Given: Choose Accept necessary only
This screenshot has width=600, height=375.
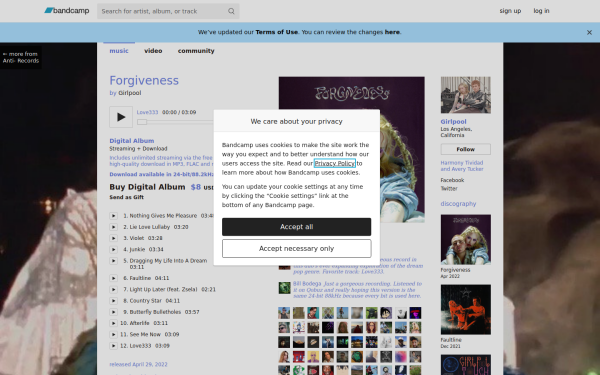Looking at the screenshot, I should pos(297,249).
